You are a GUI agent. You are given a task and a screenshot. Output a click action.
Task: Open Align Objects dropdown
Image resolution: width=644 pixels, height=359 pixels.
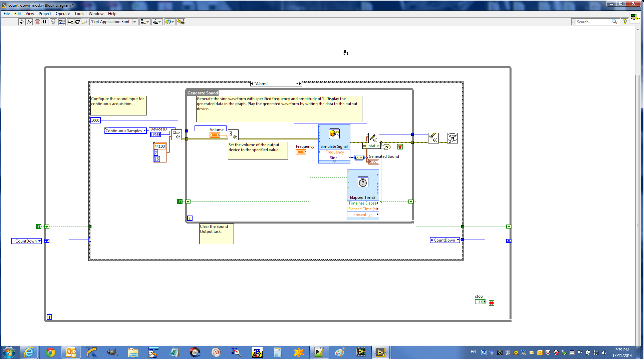point(145,22)
